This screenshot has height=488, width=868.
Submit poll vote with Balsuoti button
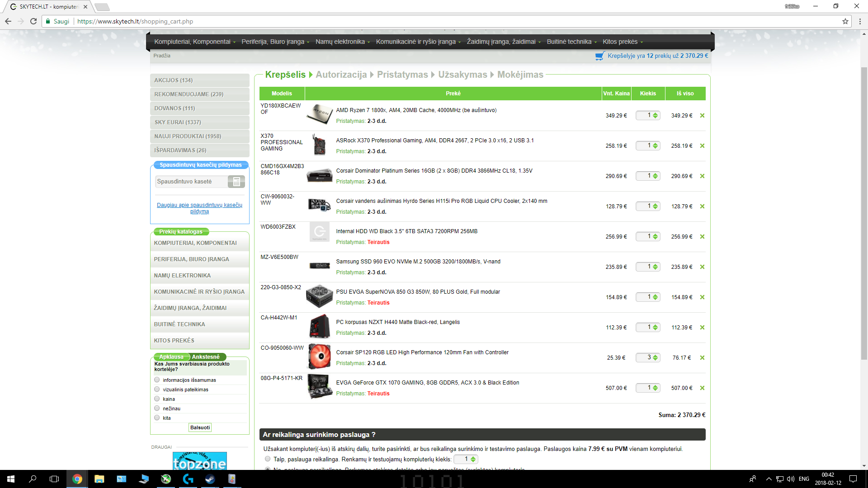click(x=200, y=427)
